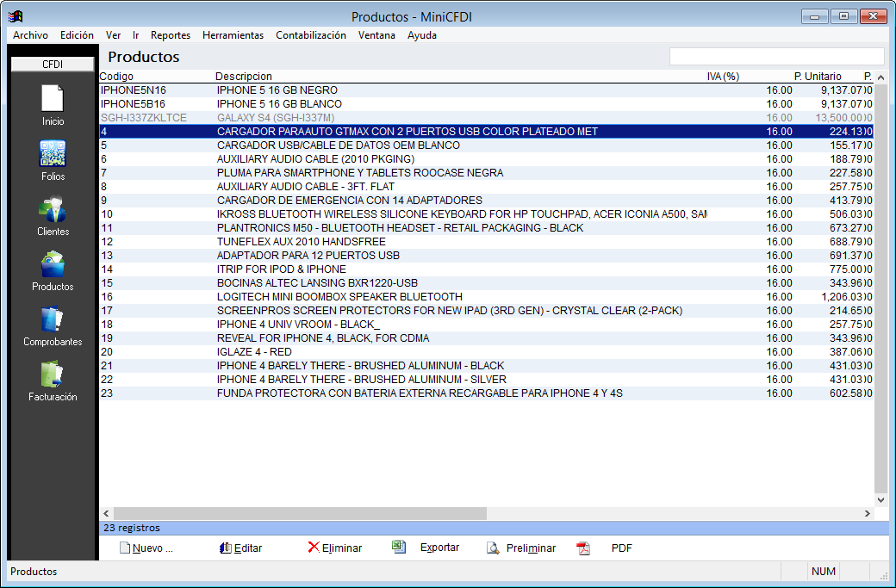
Task: Select the CARGADOR USB/CABLE DE DATOS row
Action: click(486, 145)
